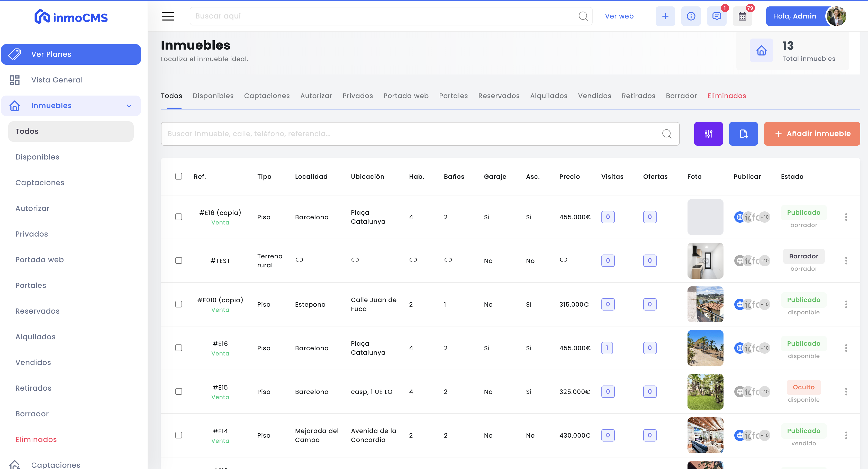Click the search magnifier in top bar
868x469 pixels.
(583, 16)
